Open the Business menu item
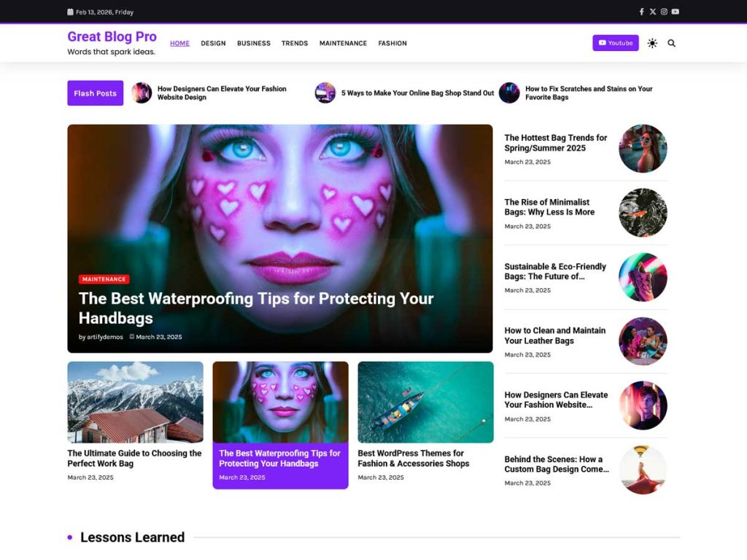Viewport: 747px width, 560px height. pyautogui.click(x=253, y=43)
